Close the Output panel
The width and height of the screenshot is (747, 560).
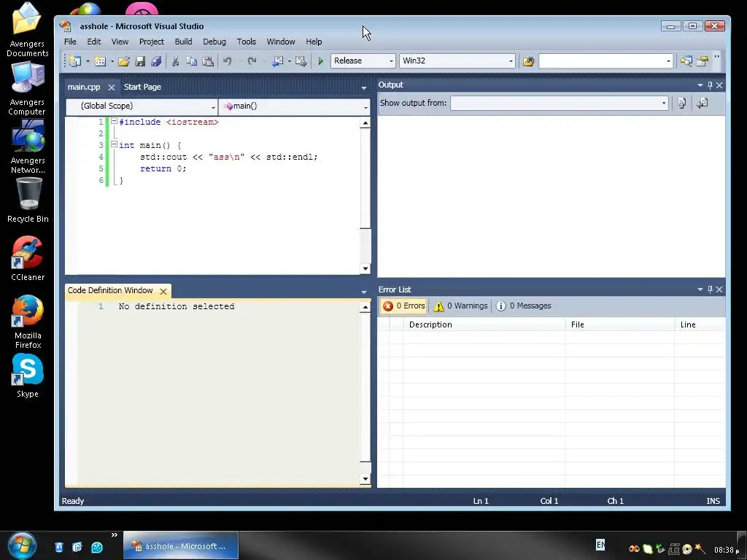pyautogui.click(x=719, y=85)
